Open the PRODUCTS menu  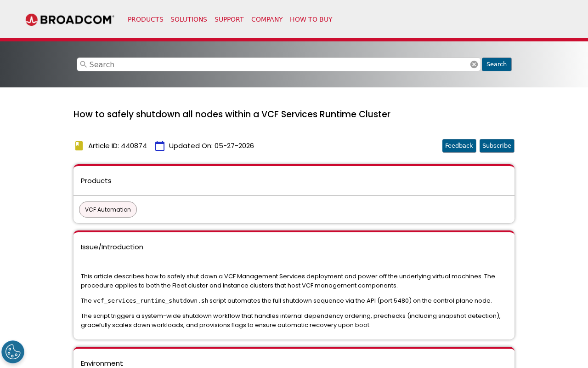[146, 19]
